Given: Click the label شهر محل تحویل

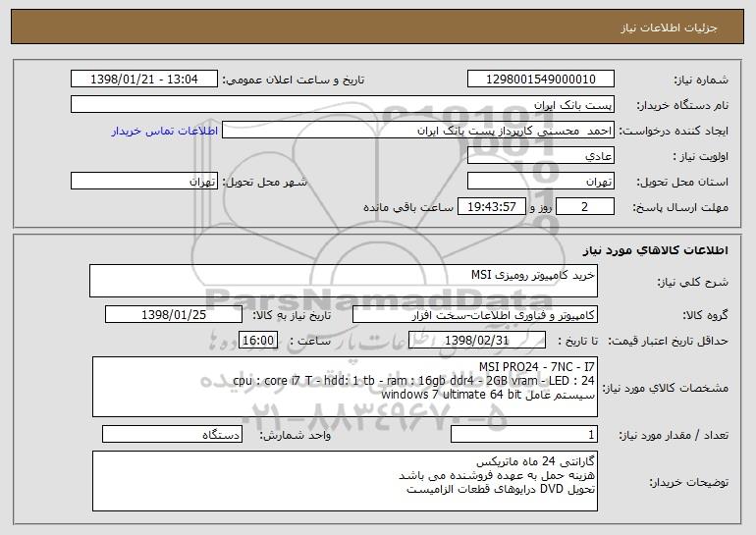Looking at the screenshot, I should tap(264, 182).
